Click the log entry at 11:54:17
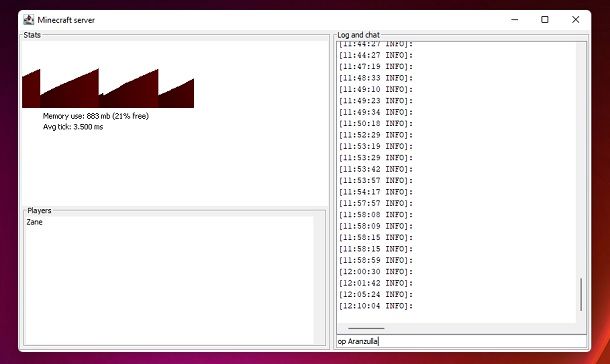Viewport: 610px width, 364px height. click(x=376, y=192)
